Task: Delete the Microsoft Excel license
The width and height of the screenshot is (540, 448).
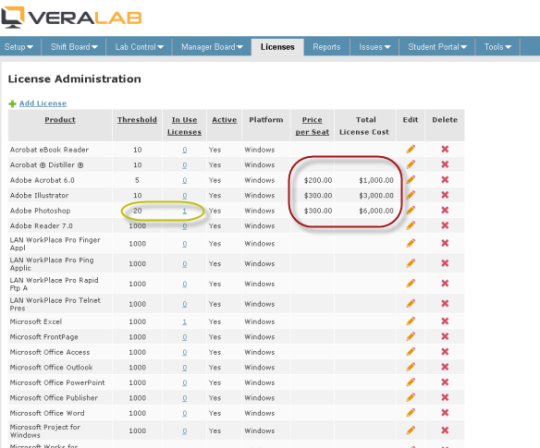Action: point(445,321)
